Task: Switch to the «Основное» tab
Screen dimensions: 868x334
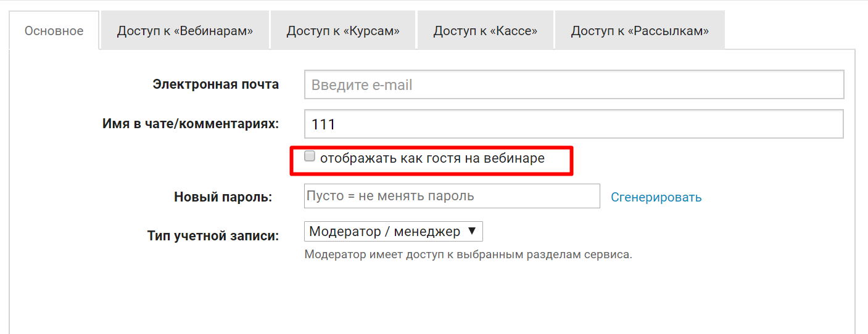Action: (x=54, y=31)
